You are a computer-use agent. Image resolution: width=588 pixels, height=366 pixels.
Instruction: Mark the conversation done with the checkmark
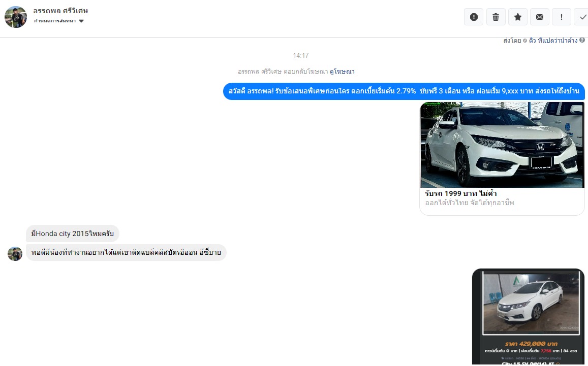(x=581, y=17)
